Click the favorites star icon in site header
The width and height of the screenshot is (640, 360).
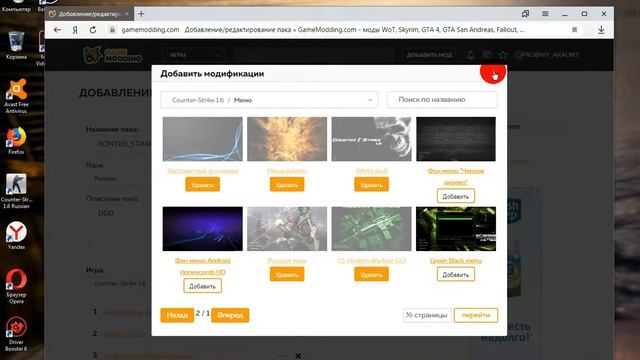pyautogui.click(x=503, y=55)
